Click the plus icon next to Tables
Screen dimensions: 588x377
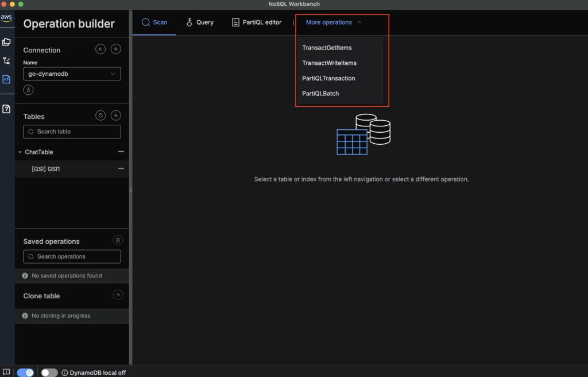[x=115, y=116]
